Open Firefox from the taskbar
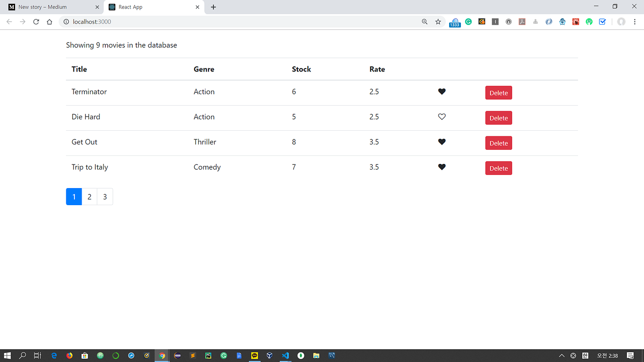The width and height of the screenshot is (644, 362). (x=69, y=355)
